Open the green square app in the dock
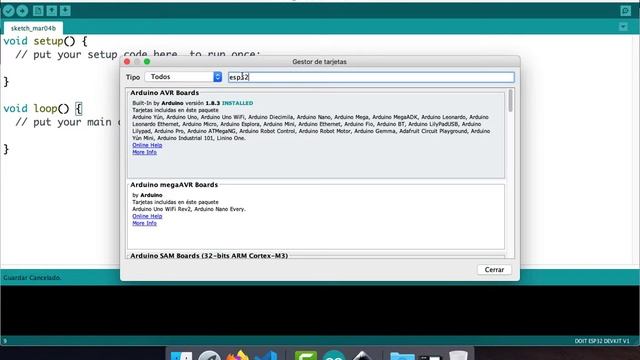The image size is (640, 360). (306, 355)
